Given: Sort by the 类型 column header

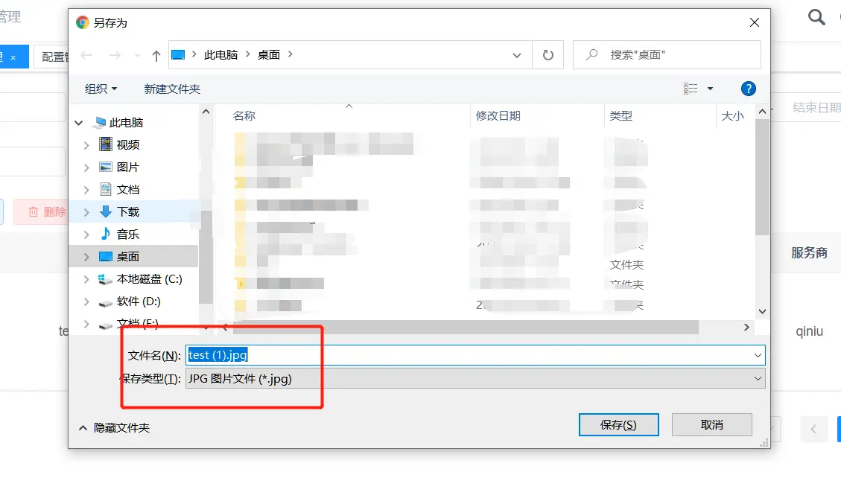Looking at the screenshot, I should click(x=621, y=116).
